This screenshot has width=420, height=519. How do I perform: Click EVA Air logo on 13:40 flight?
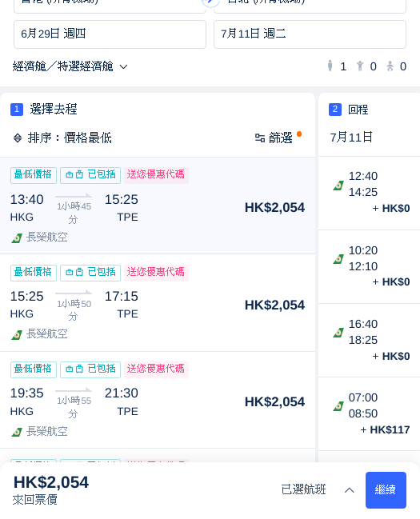point(17,238)
